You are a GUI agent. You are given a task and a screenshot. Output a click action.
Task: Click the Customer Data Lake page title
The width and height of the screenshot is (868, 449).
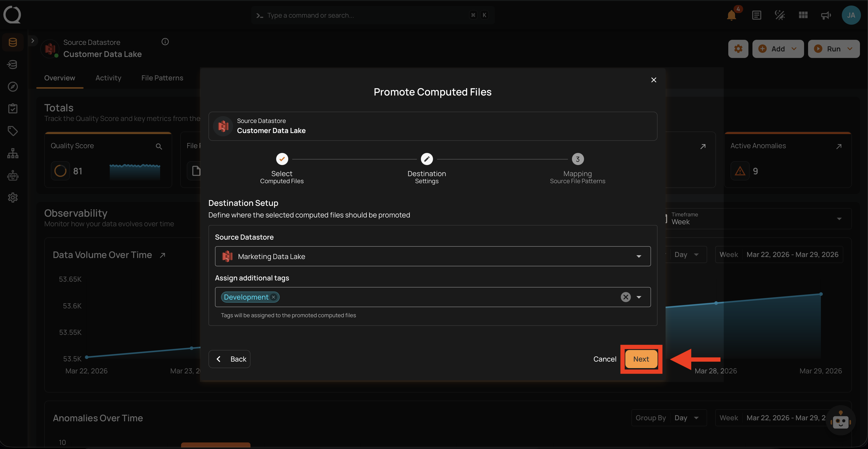click(102, 54)
